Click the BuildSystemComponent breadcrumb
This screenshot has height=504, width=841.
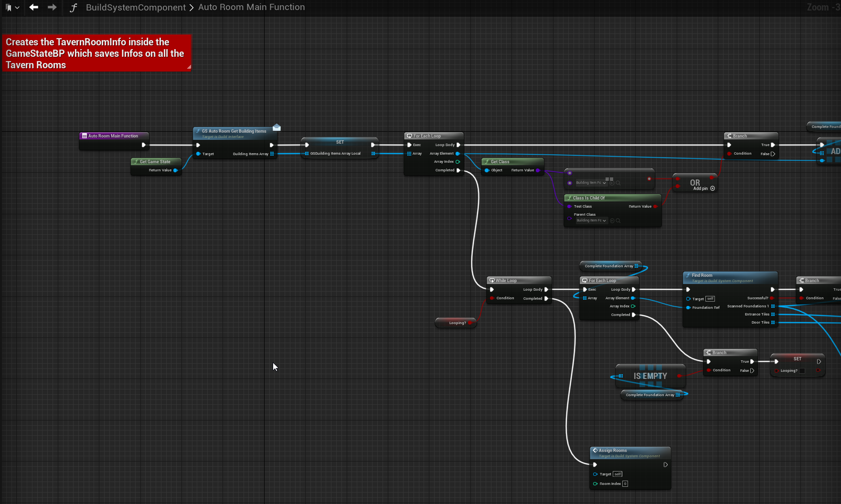tap(136, 8)
